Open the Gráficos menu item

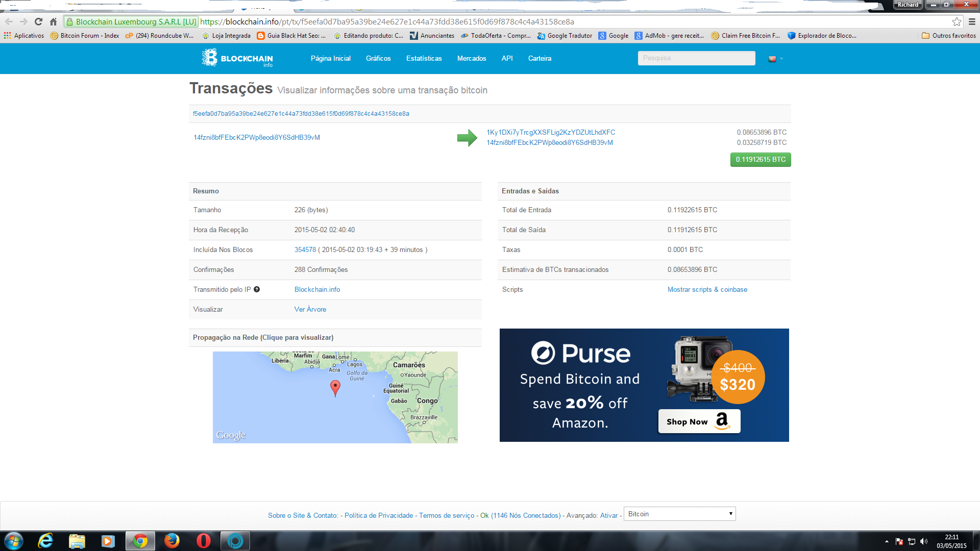pyautogui.click(x=378, y=58)
